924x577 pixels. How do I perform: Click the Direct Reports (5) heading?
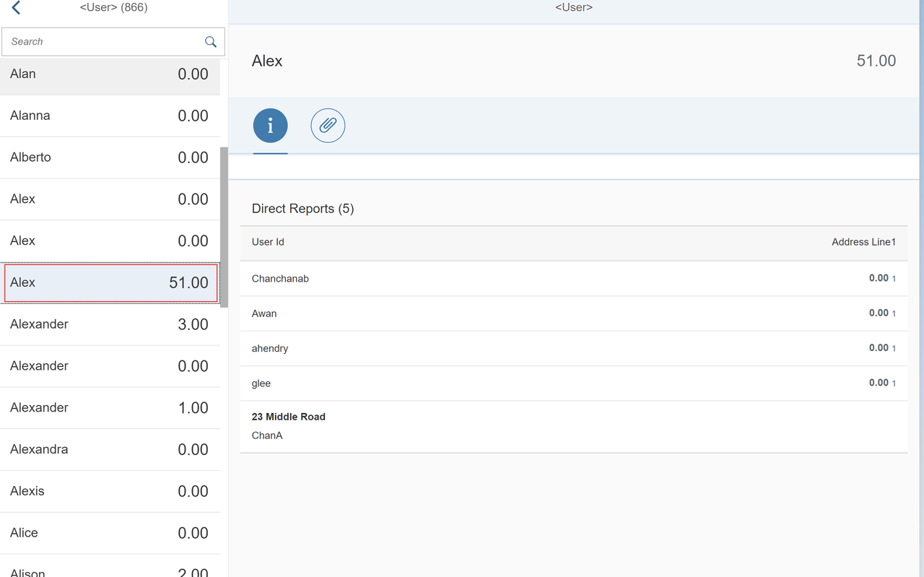(303, 209)
